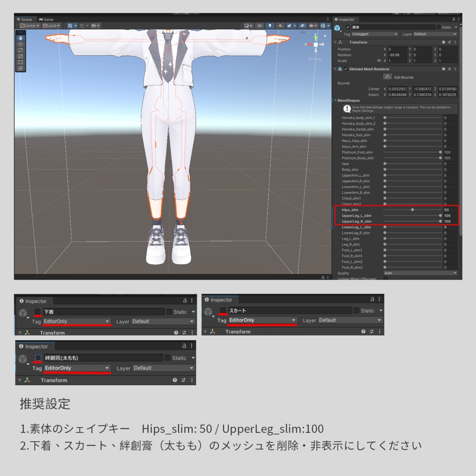Image resolution: width=476 pixels, height=476 pixels.
Task: Select the Hand tool in Scene view toolbar
Action: (x=21, y=38)
